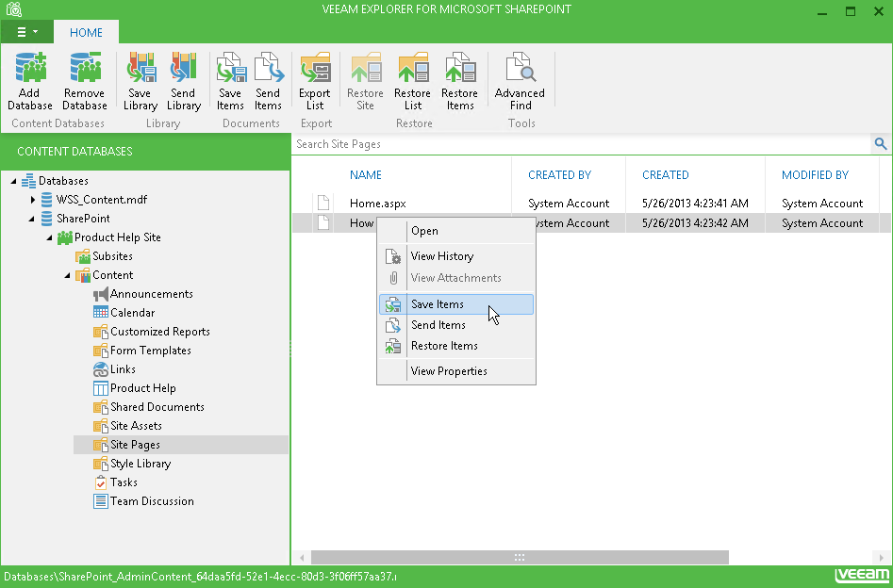Sort by the NAME column header
The height and width of the screenshot is (588, 893).
click(366, 174)
